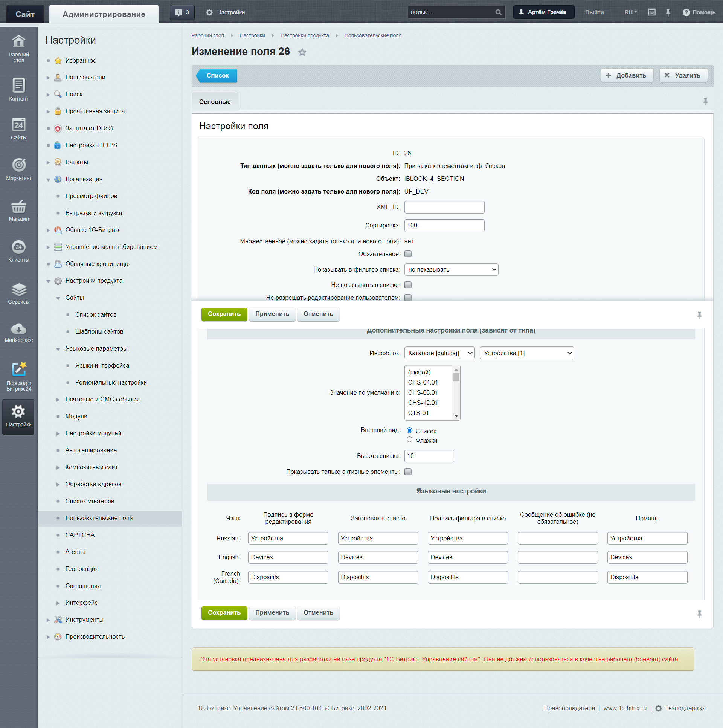Click the Добавить button
This screenshot has width=723, height=728.
(627, 75)
